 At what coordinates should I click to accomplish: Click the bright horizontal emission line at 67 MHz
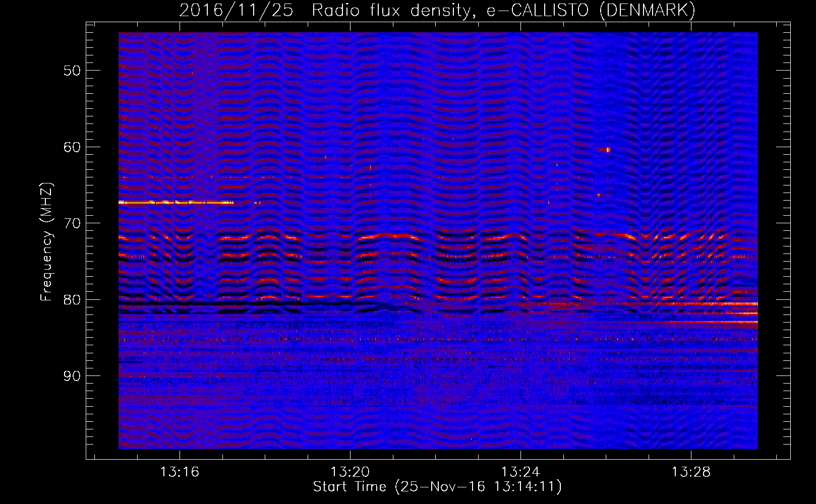tap(176, 202)
